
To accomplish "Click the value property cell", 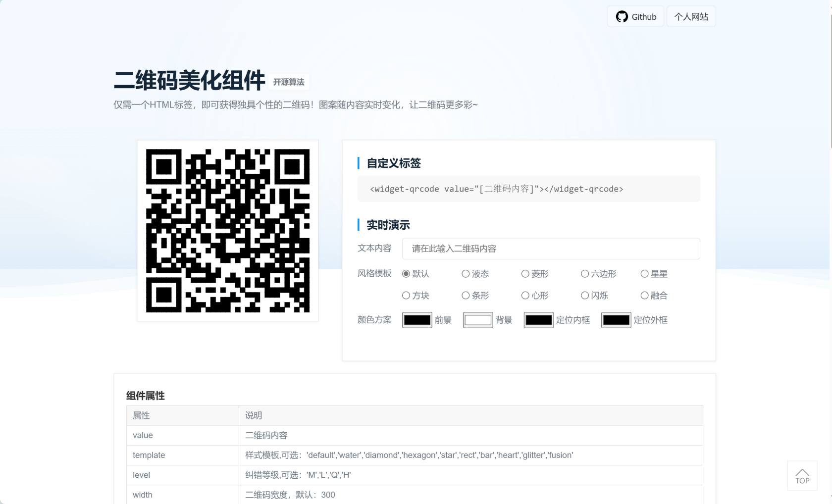I will tap(183, 436).
